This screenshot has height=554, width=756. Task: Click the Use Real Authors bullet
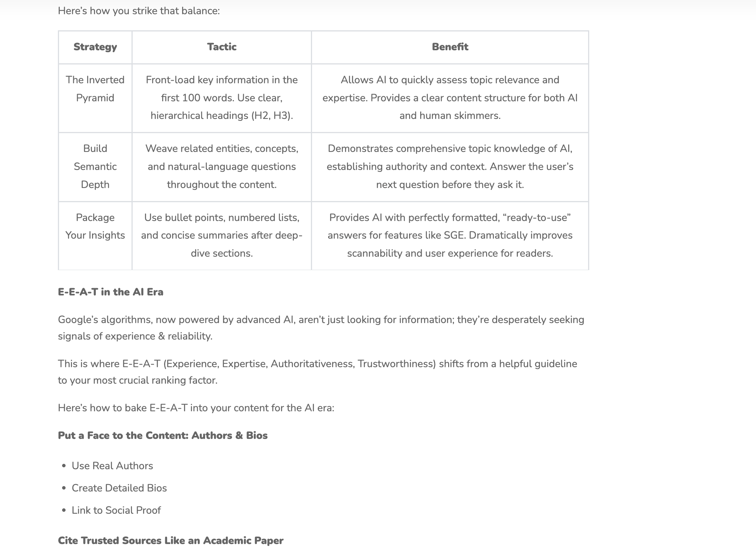tap(112, 466)
